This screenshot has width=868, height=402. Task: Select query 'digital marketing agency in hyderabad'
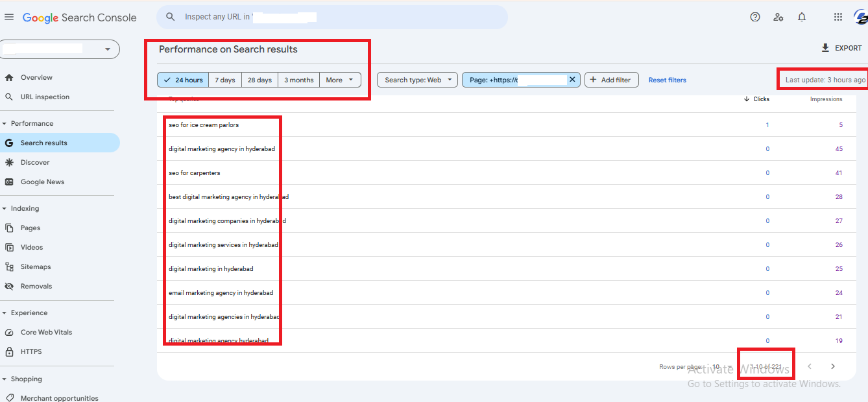pos(222,148)
